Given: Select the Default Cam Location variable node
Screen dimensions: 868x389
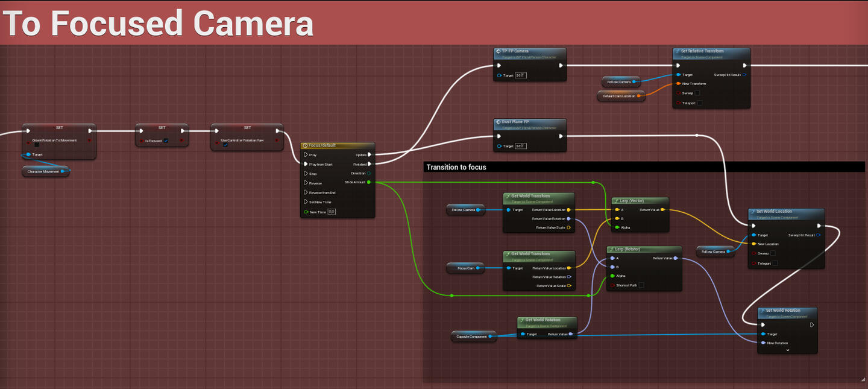Looking at the screenshot, I should [621, 96].
